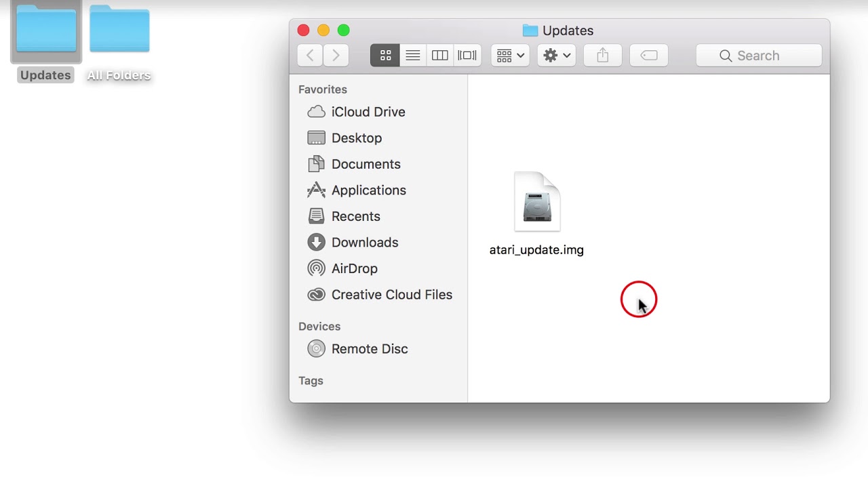The height and width of the screenshot is (488, 868).
Task: Zoom the Updates window with green button
Action: coord(344,30)
